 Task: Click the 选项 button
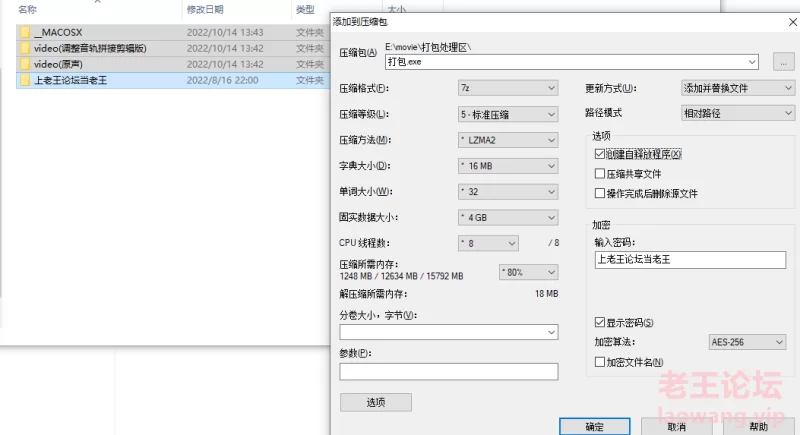pyautogui.click(x=376, y=402)
